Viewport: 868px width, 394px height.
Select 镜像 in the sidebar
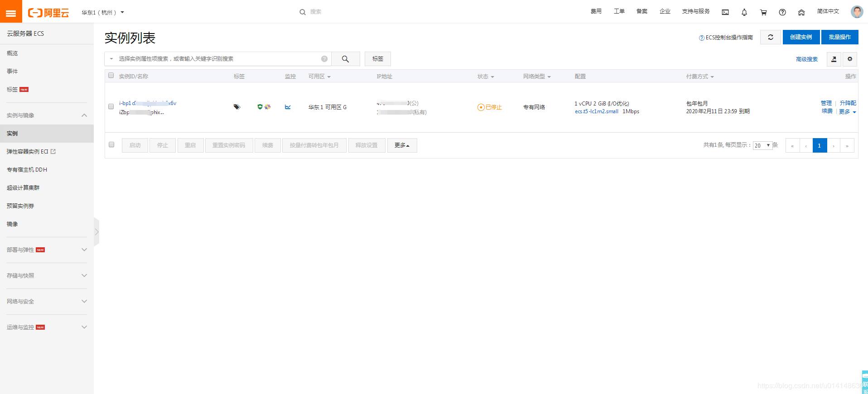pyautogui.click(x=12, y=224)
